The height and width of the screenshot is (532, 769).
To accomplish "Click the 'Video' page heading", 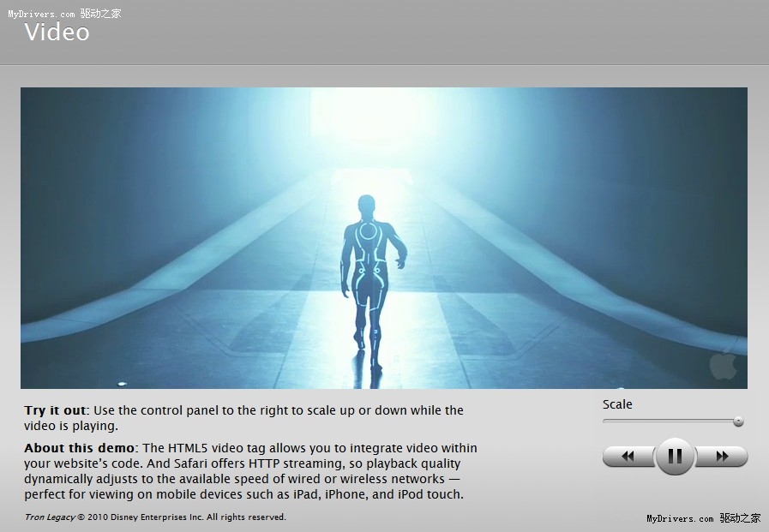I will 57,33.
